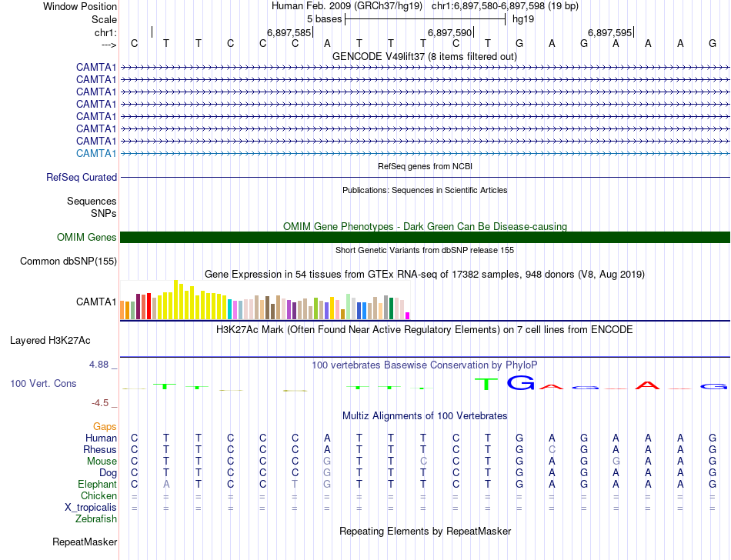The image size is (731, 560).
Task: Click the large green T conservation letter
Action: pos(486,385)
